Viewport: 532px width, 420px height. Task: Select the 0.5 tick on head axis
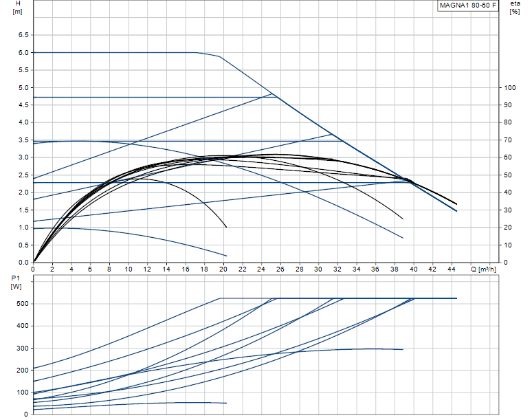pos(23,245)
